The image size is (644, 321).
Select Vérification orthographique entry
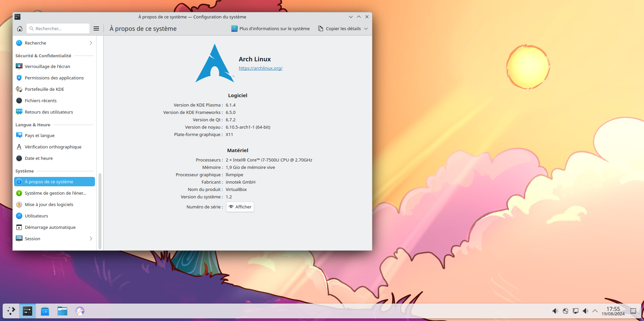(54, 147)
